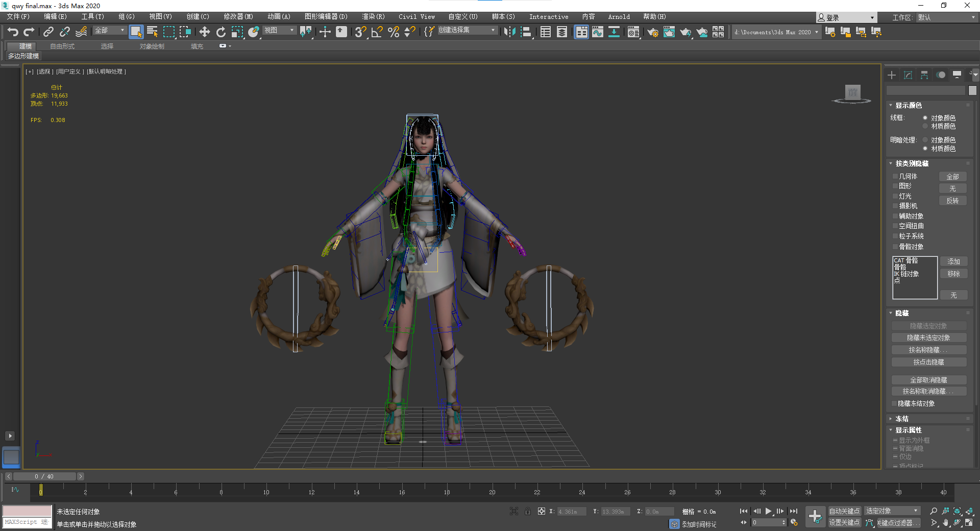Open the Render Setup teapot icon
Screen dimensions: 980x531
(652, 32)
